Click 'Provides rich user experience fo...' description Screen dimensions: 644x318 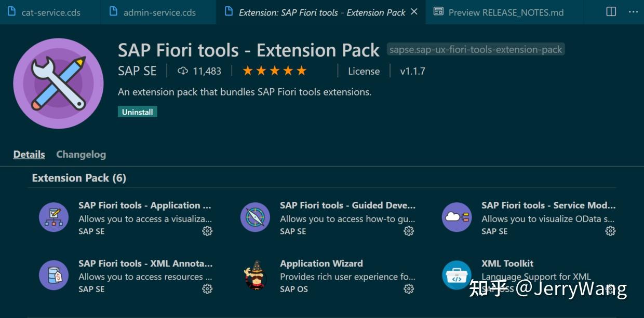click(x=347, y=277)
